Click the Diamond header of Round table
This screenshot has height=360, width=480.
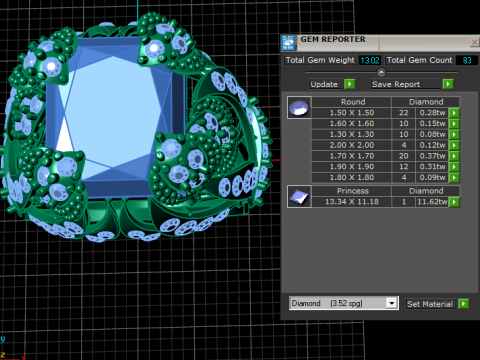(426, 102)
